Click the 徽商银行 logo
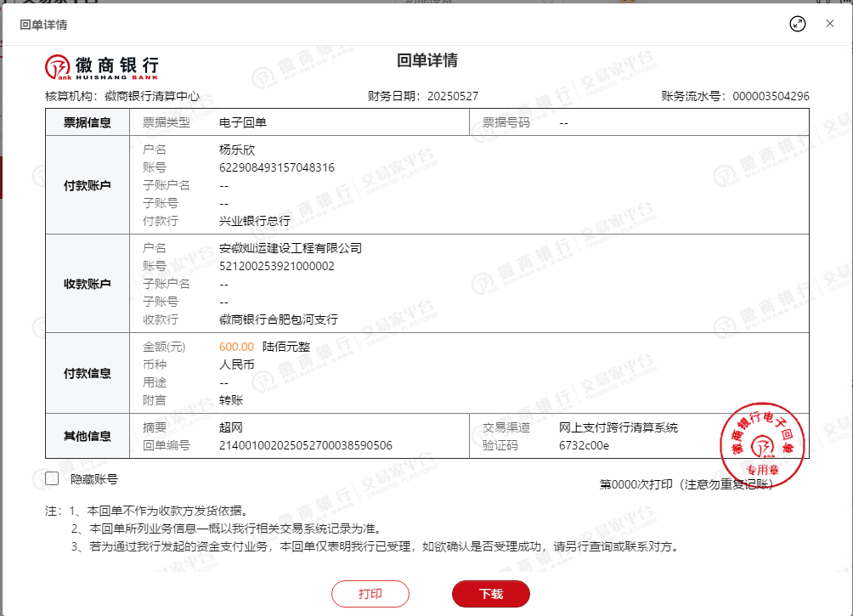Viewport: 853px width, 616px height. pyautogui.click(x=102, y=65)
